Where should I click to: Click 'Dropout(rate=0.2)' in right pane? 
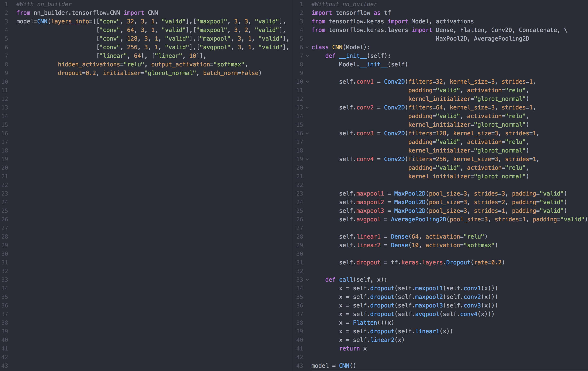point(475,262)
